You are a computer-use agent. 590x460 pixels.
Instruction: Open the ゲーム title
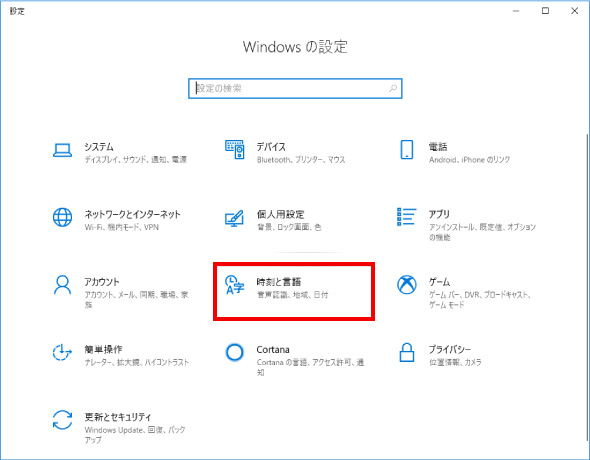439,282
